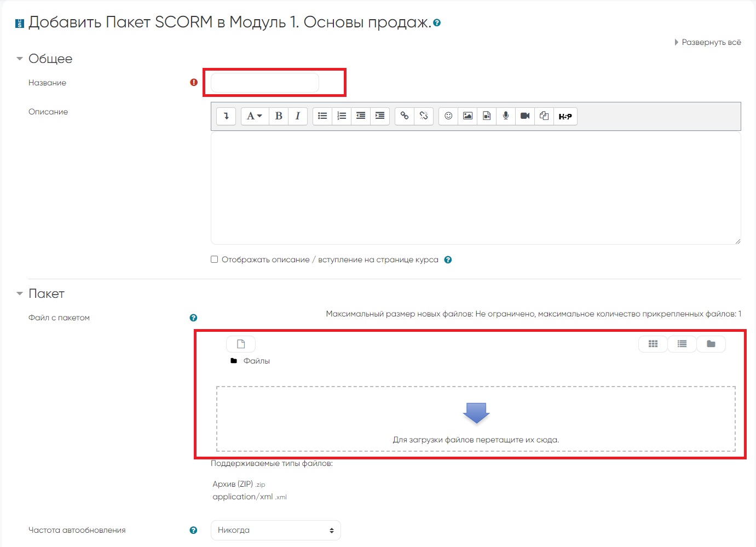Switch file manager to icon grid view
This screenshot has width=756, height=547.
pyautogui.click(x=653, y=344)
